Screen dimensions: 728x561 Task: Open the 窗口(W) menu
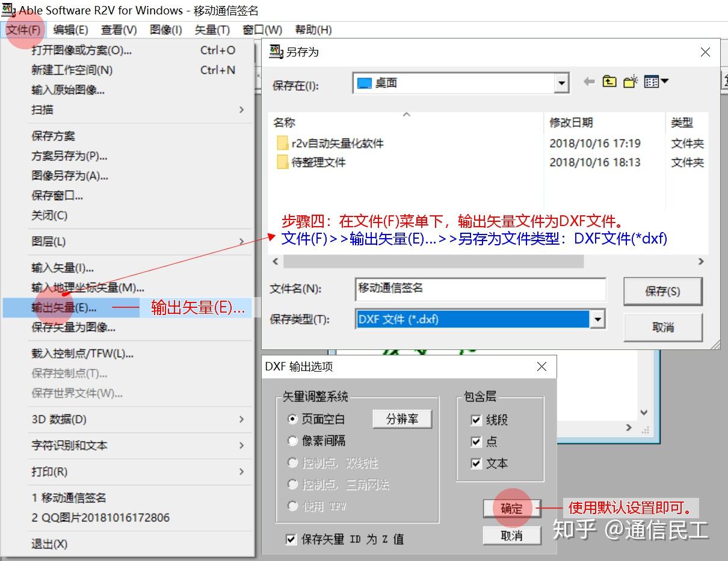(x=262, y=29)
